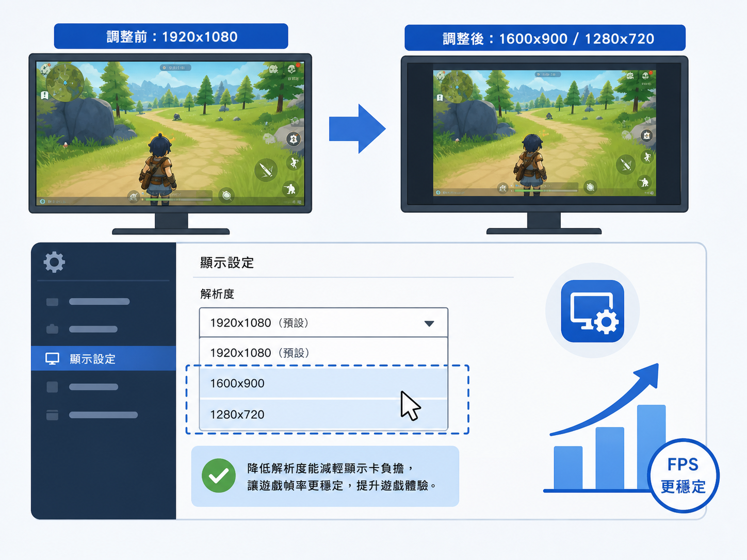The height and width of the screenshot is (560, 747).
Task: Click the minimap in right game screen
Action: pos(457,87)
